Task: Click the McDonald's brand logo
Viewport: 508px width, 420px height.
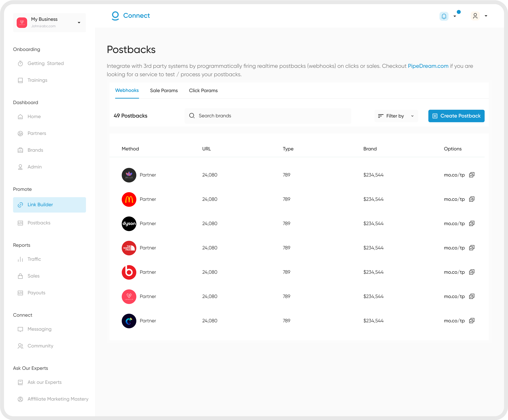Action: click(x=129, y=199)
